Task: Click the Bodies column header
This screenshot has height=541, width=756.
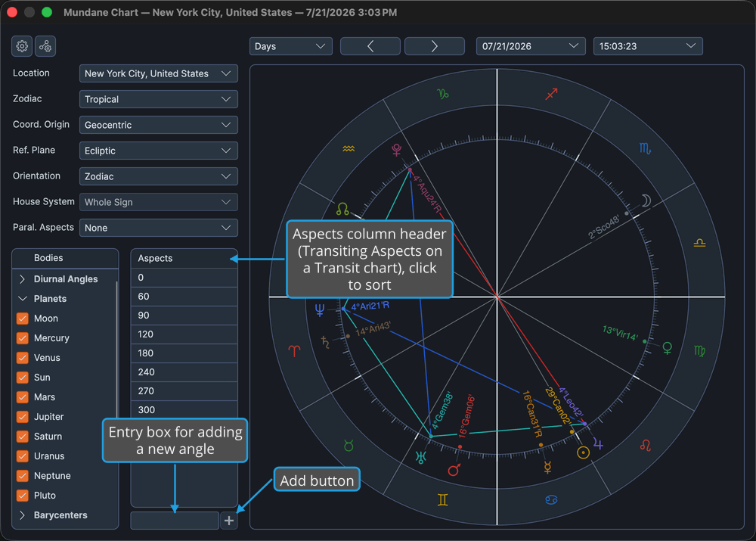Action: [x=65, y=258]
